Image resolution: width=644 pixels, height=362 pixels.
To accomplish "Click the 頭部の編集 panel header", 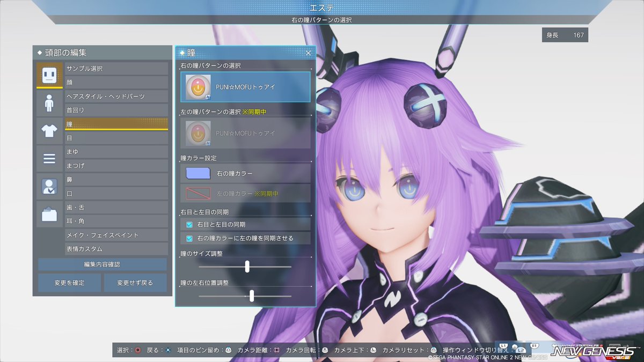I will [102, 53].
